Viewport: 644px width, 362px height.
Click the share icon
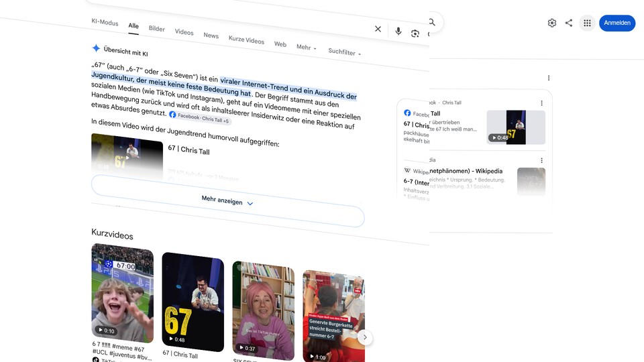[x=569, y=23]
